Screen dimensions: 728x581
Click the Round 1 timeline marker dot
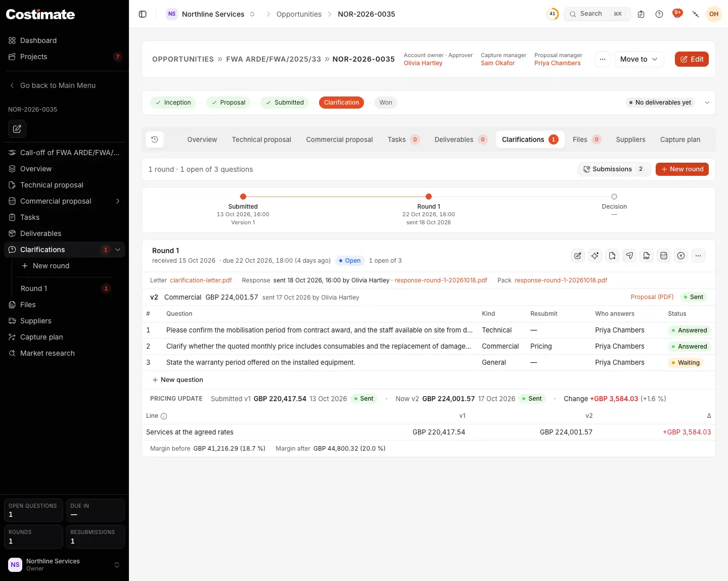pyautogui.click(x=429, y=197)
